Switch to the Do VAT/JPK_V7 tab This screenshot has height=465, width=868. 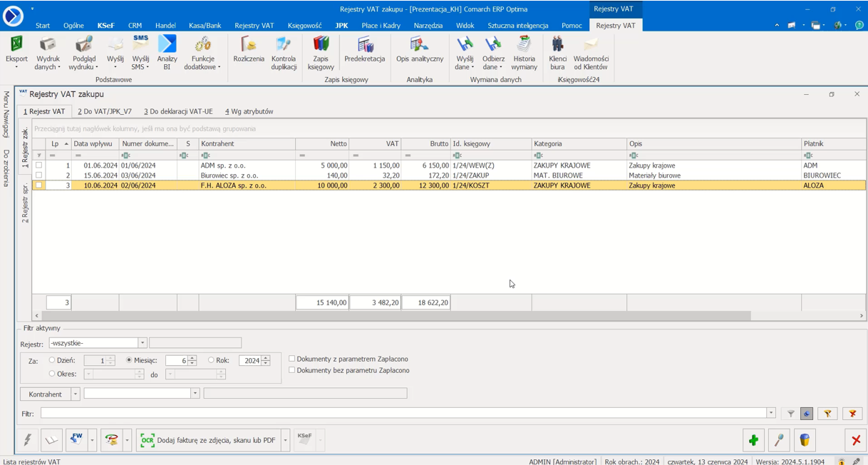pyautogui.click(x=105, y=111)
